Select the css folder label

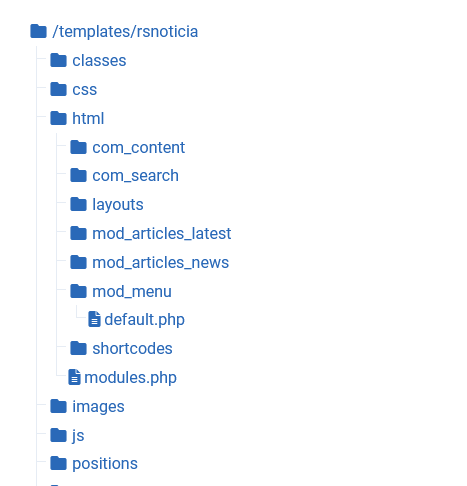[85, 89]
